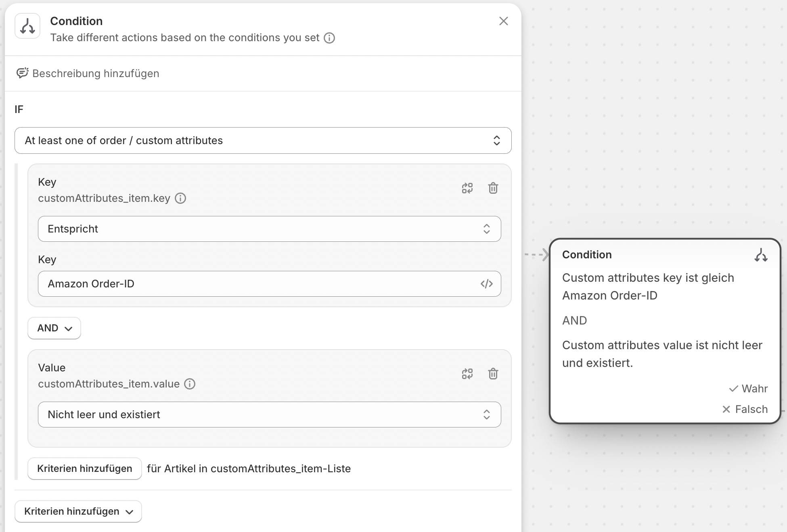Screen dimensions: 787x532
Task: Click code variable icon in Key field
Action: (486, 284)
